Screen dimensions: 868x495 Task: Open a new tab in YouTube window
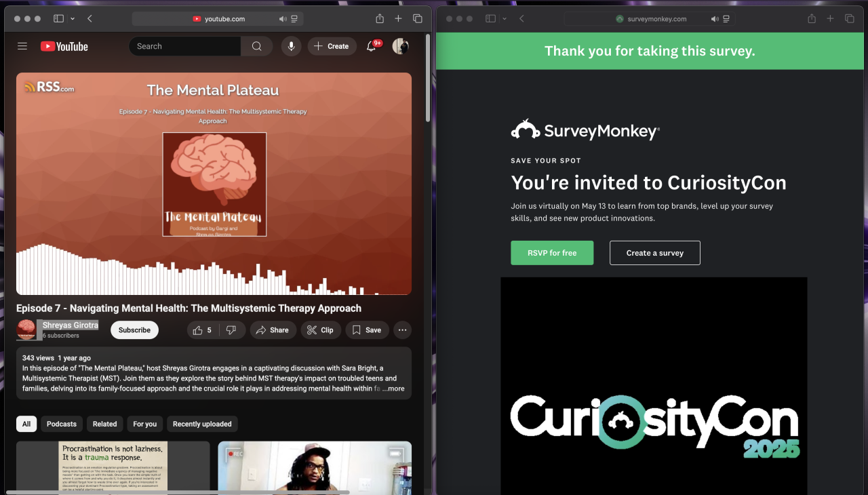(x=399, y=19)
